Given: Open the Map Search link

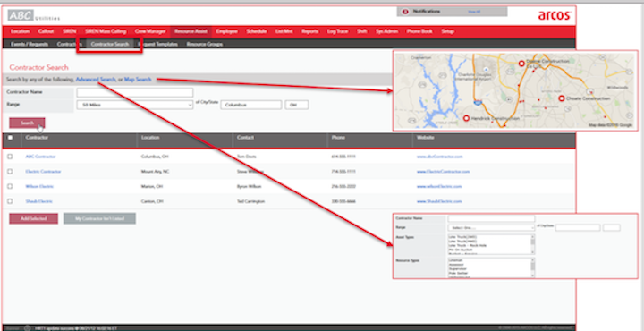Looking at the screenshot, I should pyautogui.click(x=138, y=80).
